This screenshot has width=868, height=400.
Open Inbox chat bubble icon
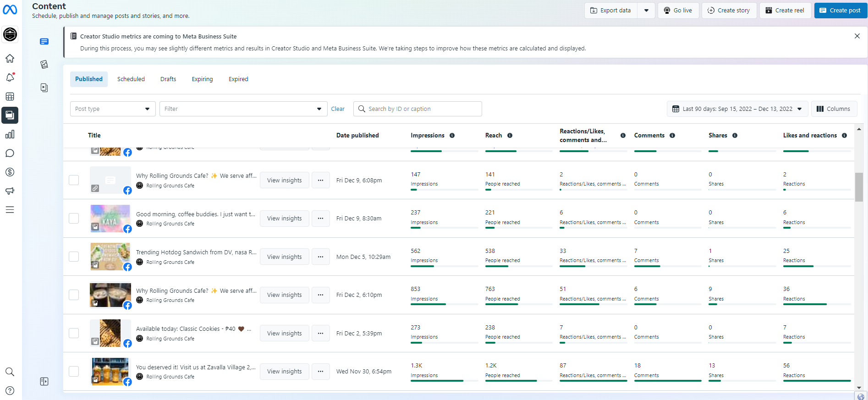coord(10,153)
